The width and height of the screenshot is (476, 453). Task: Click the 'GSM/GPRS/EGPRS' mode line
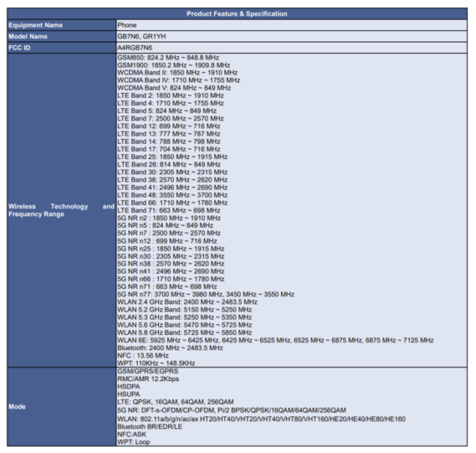pyautogui.click(x=148, y=371)
